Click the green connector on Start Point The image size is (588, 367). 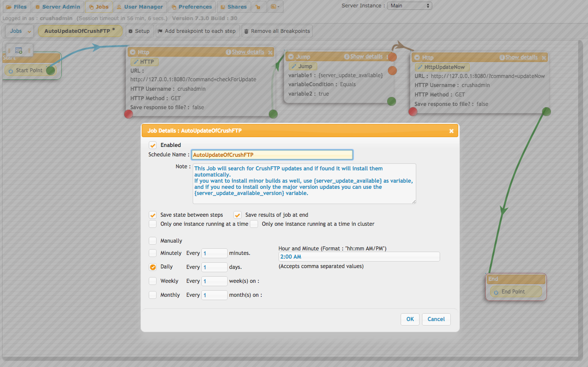point(51,70)
